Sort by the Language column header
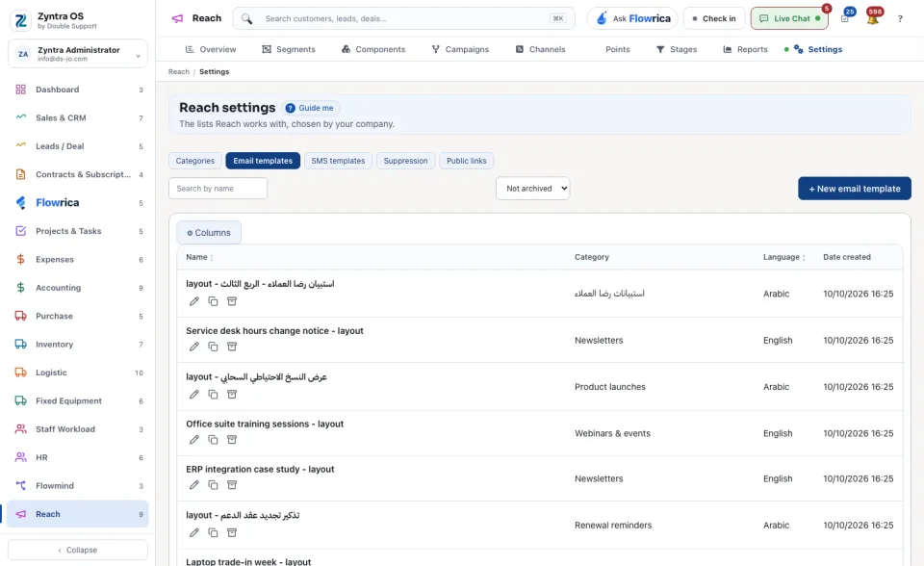This screenshot has height=566, width=924. (783, 257)
